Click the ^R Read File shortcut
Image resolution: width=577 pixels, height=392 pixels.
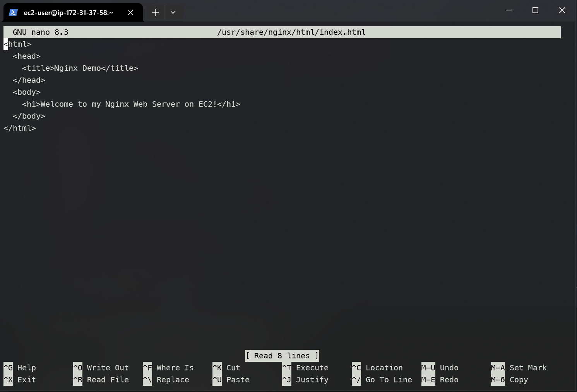(x=101, y=380)
